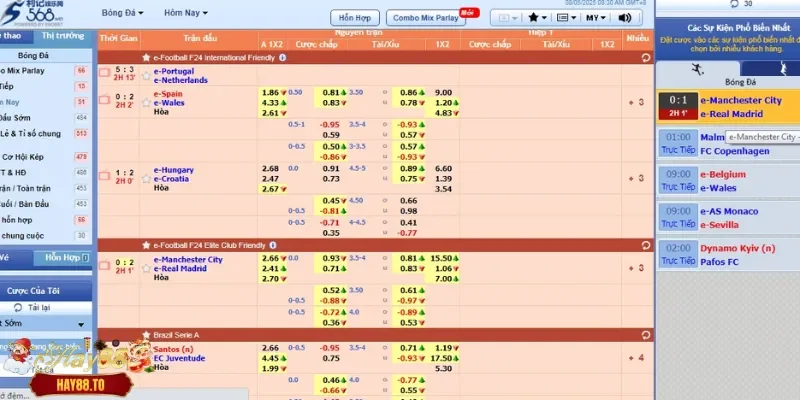Screen dimensions: 800x400
Task: Open the MY odds type dropdown
Action: (596, 18)
